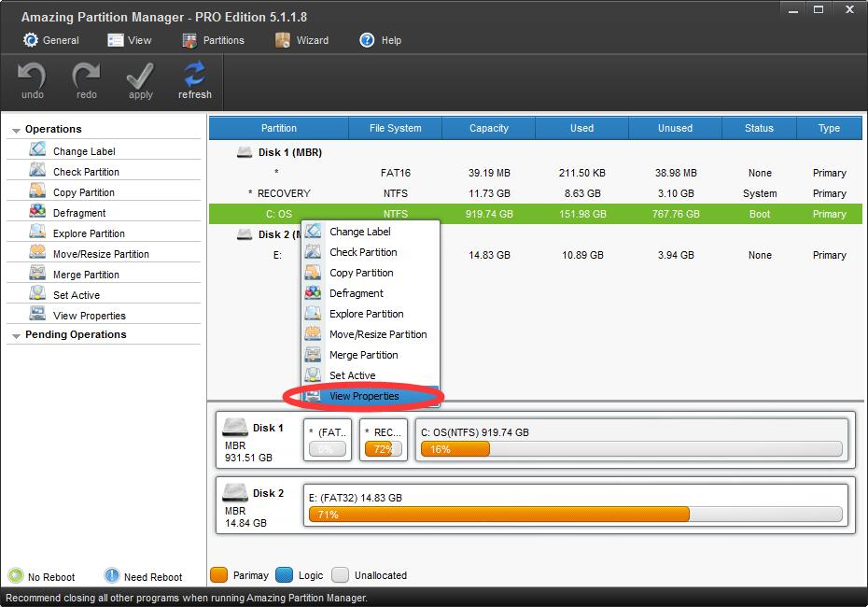Click Explore Partition icon in Operations panel
Screen dimensions: 868x607
[x=37, y=232]
